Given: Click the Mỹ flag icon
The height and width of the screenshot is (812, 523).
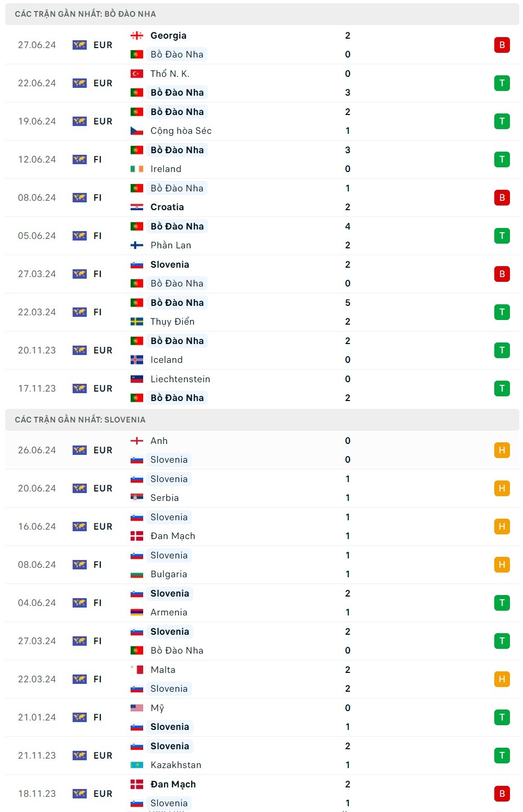Looking at the screenshot, I should [x=137, y=708].
